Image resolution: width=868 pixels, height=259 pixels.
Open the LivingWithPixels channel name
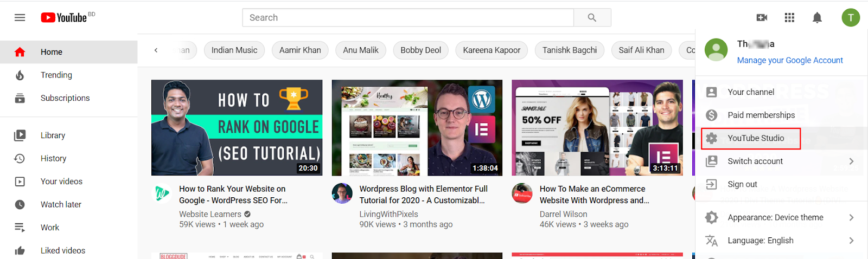point(388,214)
